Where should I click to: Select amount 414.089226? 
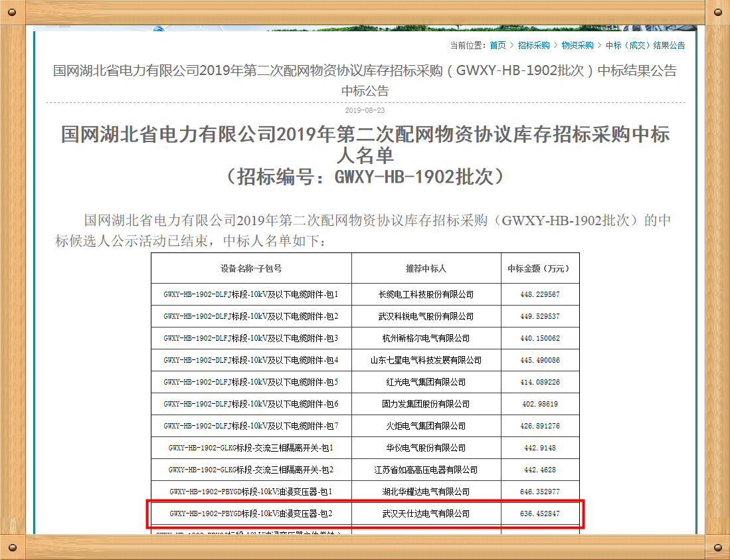pos(540,382)
